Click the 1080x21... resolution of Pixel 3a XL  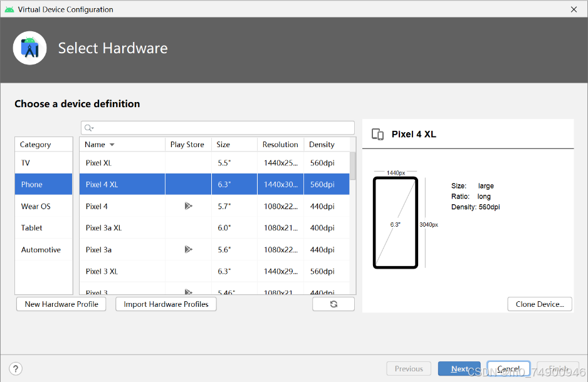[280, 228]
